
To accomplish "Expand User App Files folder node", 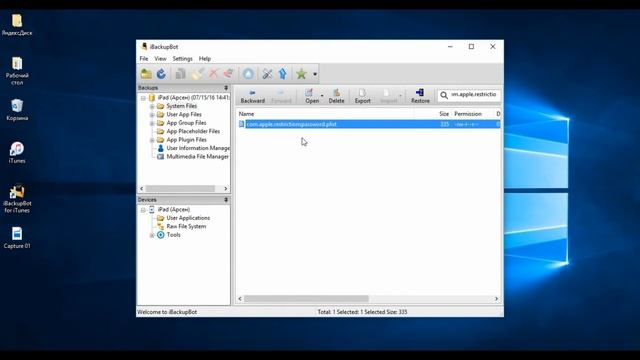I will (152, 115).
